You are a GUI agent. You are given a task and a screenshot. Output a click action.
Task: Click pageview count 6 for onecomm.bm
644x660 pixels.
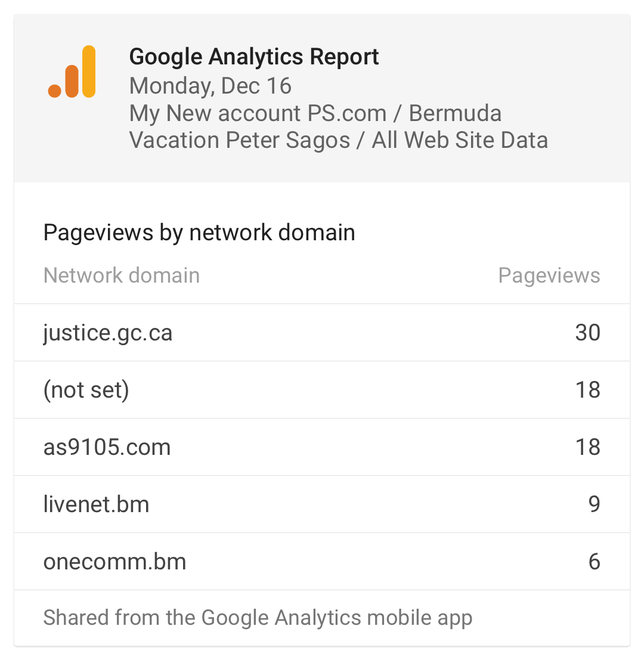tap(594, 562)
